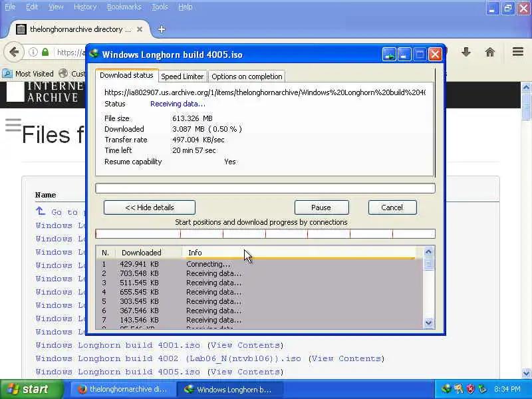View Contents of build 4001.iso

tap(245, 345)
